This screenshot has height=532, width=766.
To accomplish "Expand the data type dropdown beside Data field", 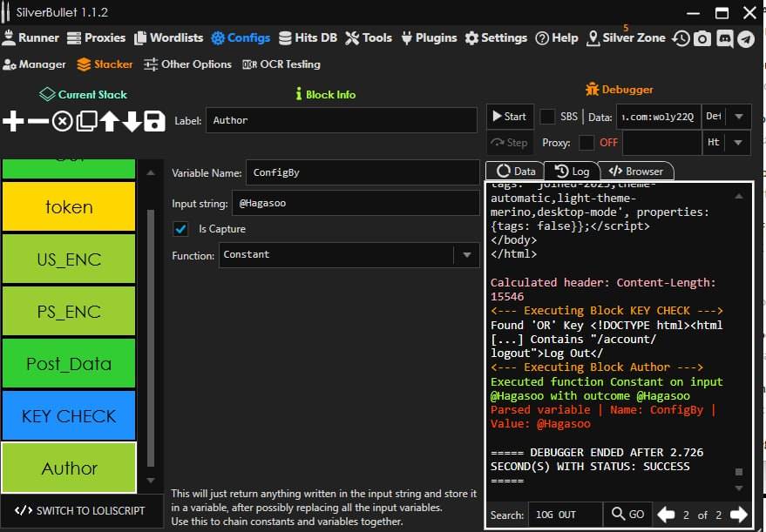I will 739,117.
